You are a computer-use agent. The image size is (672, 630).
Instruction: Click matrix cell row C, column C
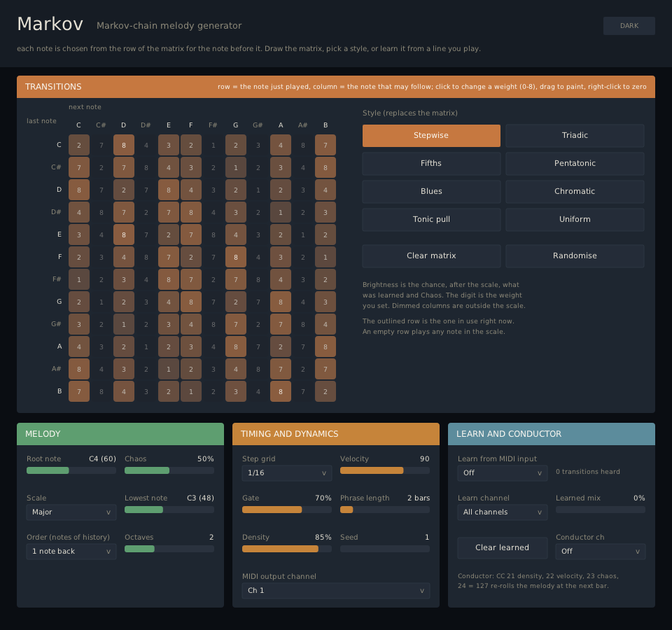(x=79, y=146)
